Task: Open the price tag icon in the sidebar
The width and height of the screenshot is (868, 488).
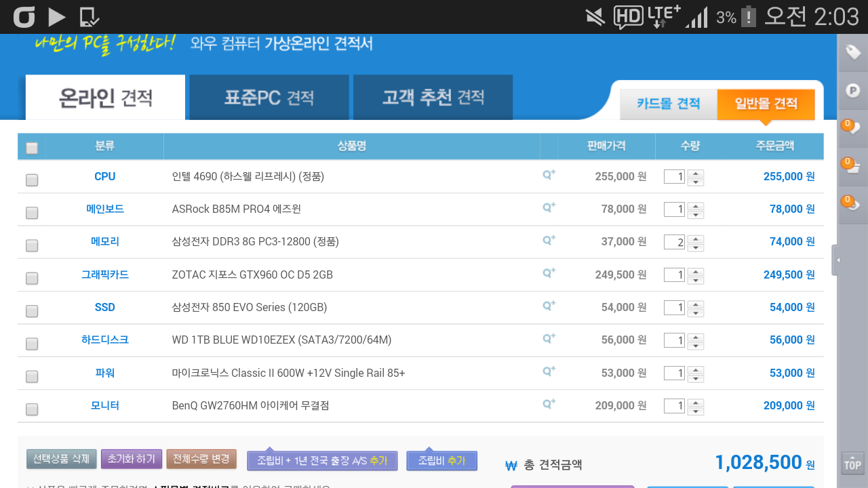Action: (853, 52)
